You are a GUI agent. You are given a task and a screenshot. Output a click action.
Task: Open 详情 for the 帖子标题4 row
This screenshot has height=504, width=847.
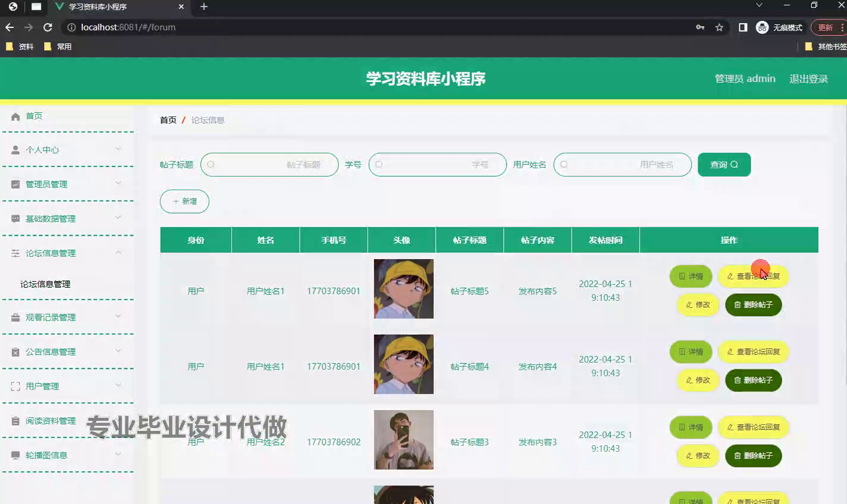point(691,352)
